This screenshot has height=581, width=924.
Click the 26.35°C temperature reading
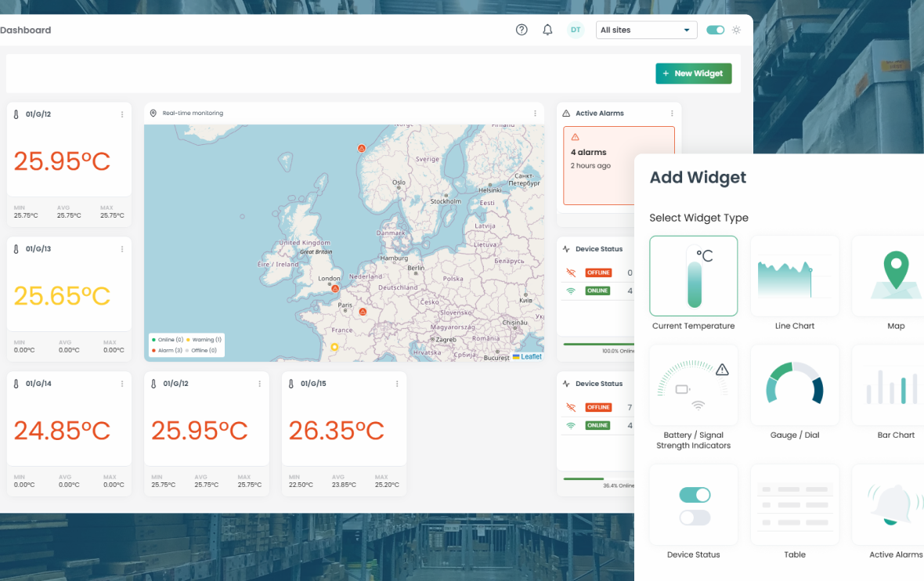pos(337,431)
